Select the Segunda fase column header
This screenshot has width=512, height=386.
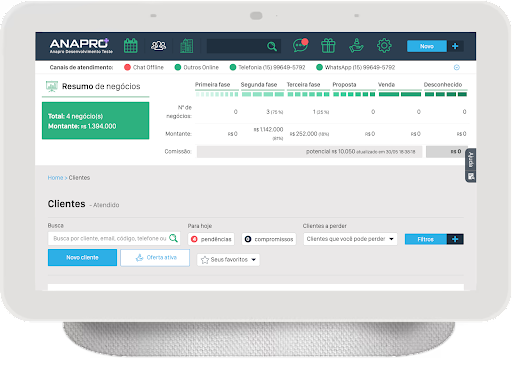259,85
